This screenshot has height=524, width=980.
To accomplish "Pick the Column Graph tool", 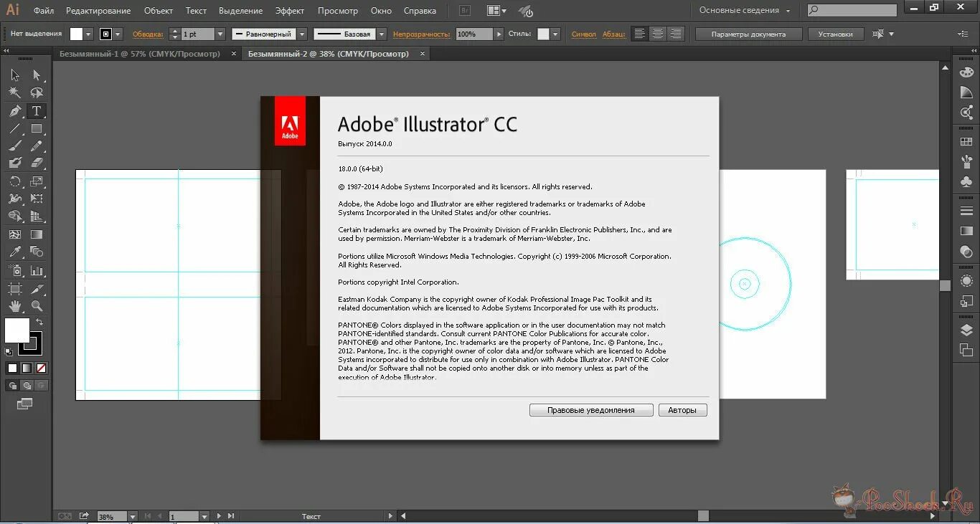I will pyautogui.click(x=37, y=271).
